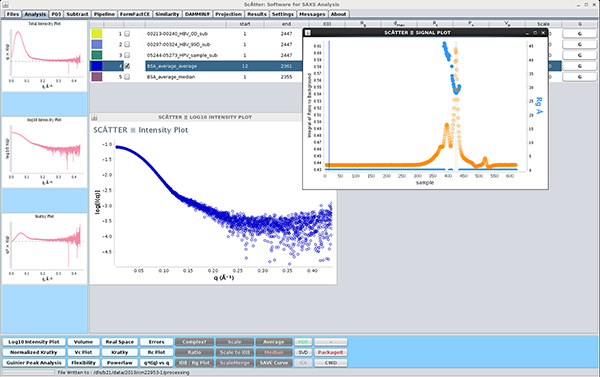This screenshot has width=600, height=377.
Task: Click the Signal Plot window Java icon
Action: click(x=307, y=33)
